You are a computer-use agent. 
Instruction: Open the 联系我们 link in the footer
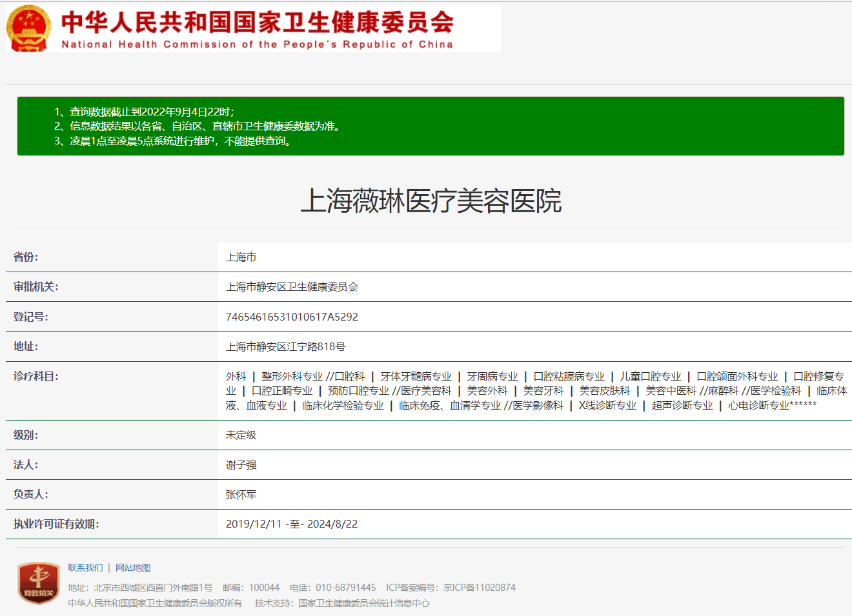coord(85,568)
